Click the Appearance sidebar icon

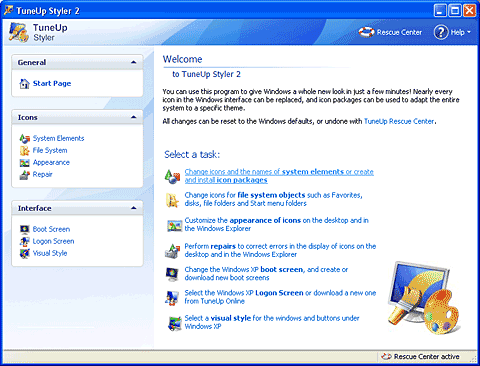pyautogui.click(x=24, y=163)
